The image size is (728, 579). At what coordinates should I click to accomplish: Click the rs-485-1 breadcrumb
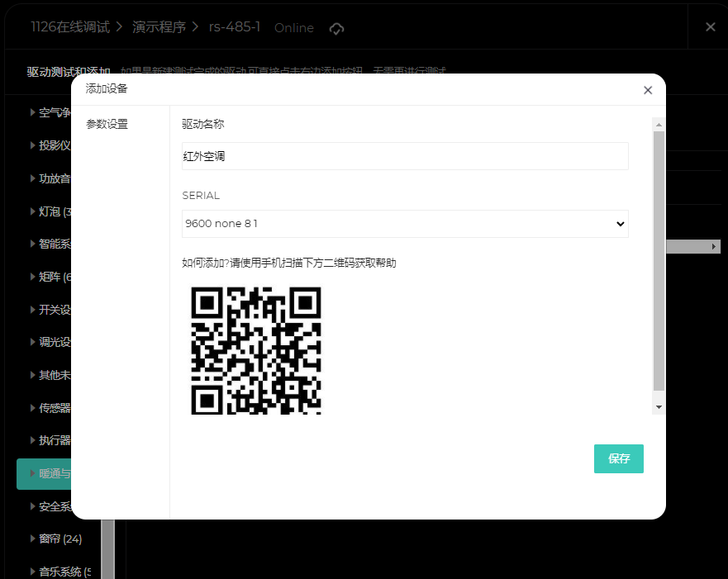tap(235, 27)
